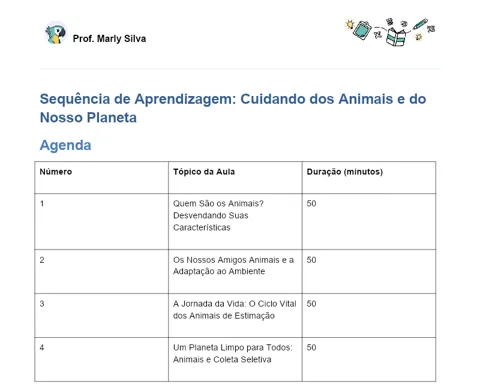This screenshot has width=480, height=384.
Task: Click the lightbulb doodle at the top
Action: click(x=350, y=24)
